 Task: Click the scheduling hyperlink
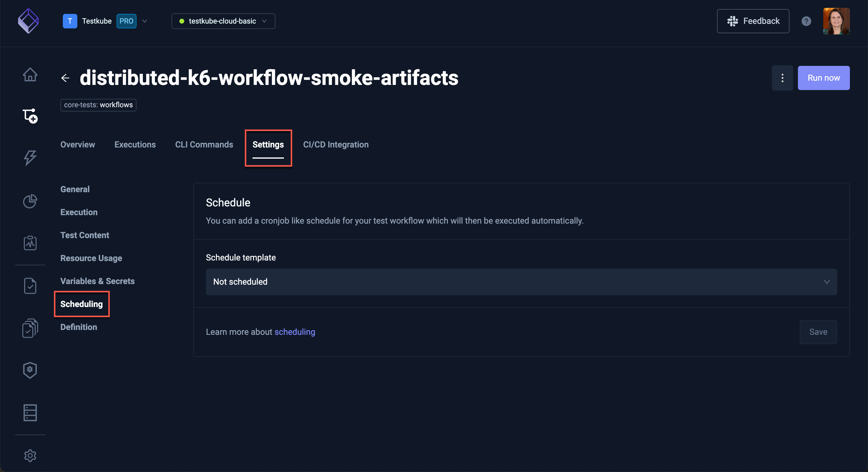(294, 331)
